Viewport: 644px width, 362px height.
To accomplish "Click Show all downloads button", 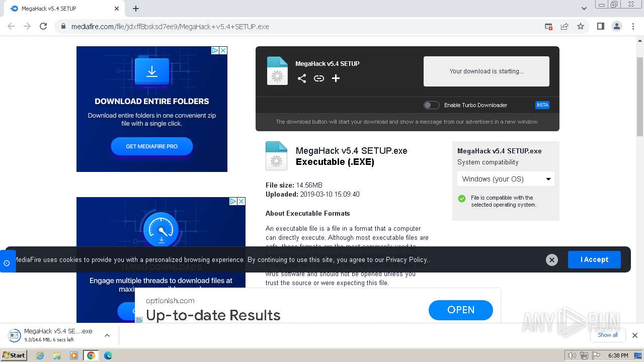I will 608,335.
